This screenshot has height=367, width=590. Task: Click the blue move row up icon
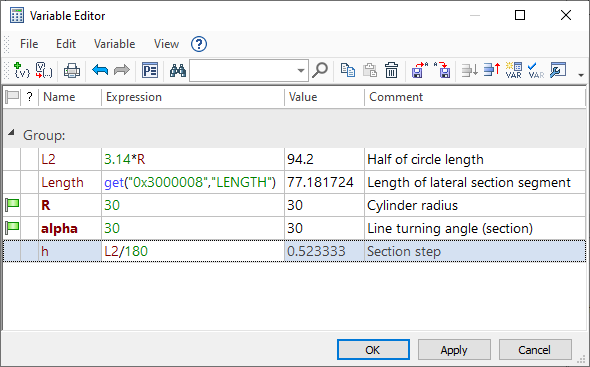pyautogui.click(x=492, y=70)
